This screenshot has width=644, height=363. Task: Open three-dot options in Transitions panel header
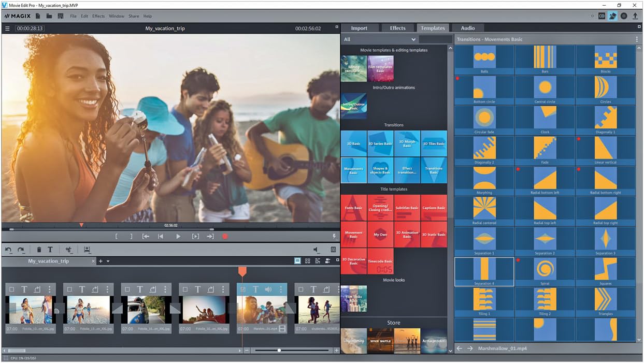pos(637,39)
